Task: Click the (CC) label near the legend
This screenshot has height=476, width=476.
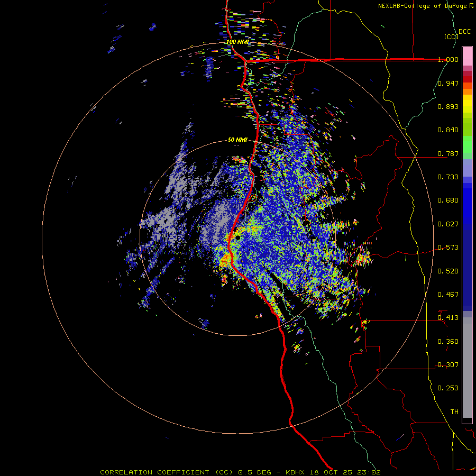Action: pyautogui.click(x=451, y=36)
